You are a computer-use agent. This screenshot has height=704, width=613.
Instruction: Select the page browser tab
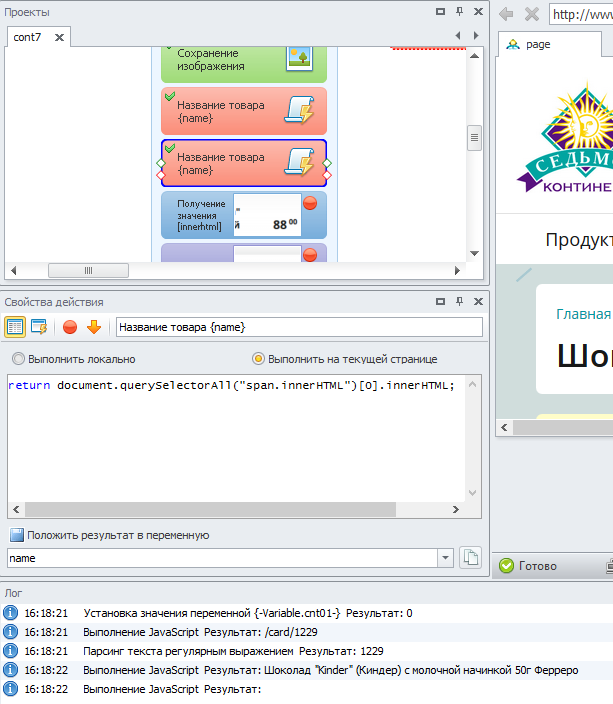[549, 44]
